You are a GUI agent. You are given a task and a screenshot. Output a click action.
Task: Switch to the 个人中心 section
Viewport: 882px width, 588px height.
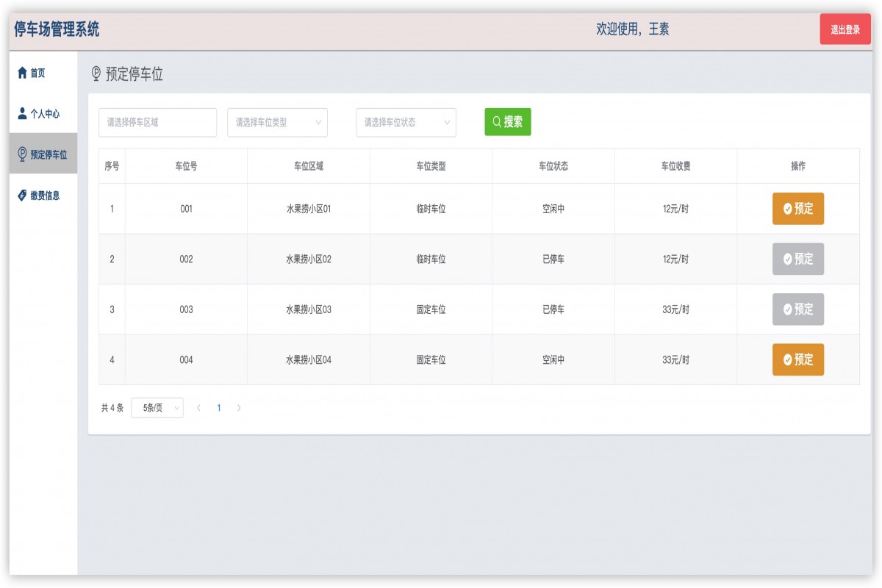(43, 113)
